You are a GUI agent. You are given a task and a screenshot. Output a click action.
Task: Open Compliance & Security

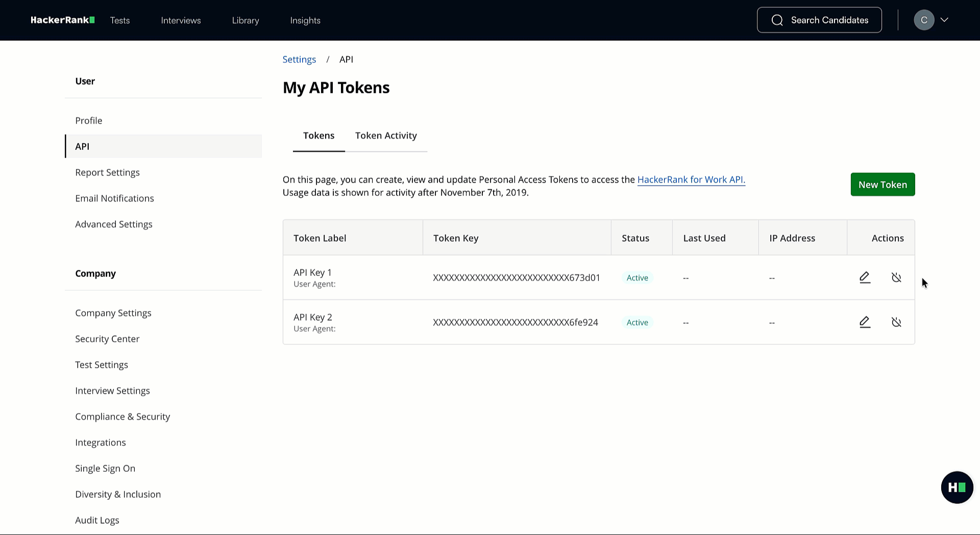(x=122, y=417)
